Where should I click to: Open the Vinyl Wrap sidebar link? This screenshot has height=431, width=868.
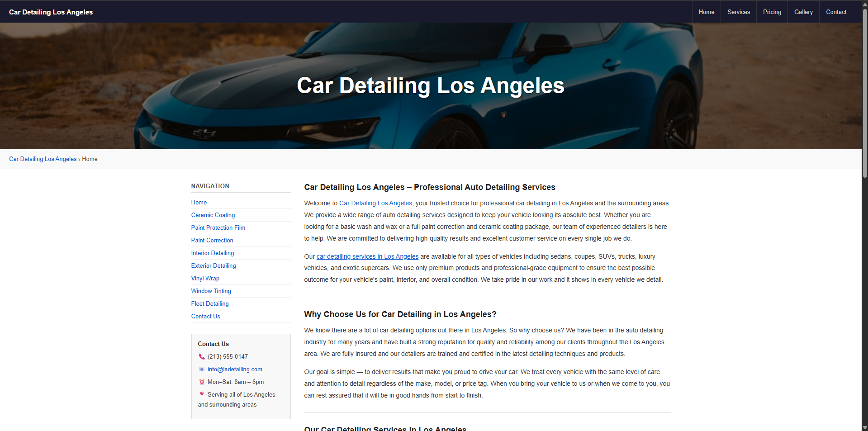click(x=205, y=279)
